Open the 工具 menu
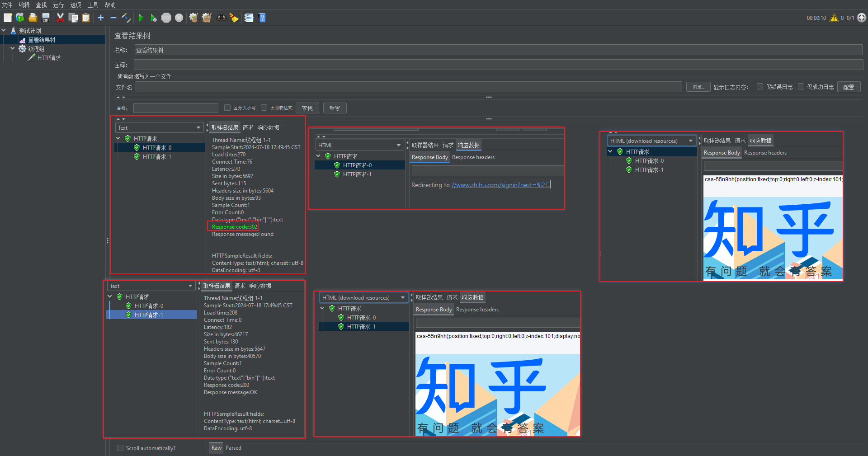The height and width of the screenshot is (456, 868). 93,5
